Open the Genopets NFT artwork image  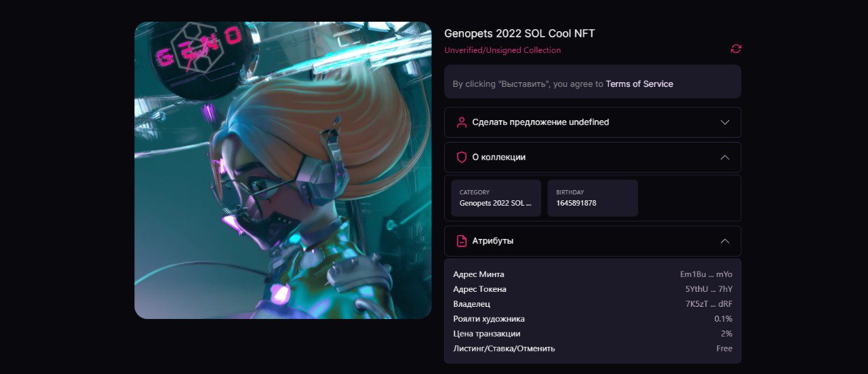(x=283, y=170)
